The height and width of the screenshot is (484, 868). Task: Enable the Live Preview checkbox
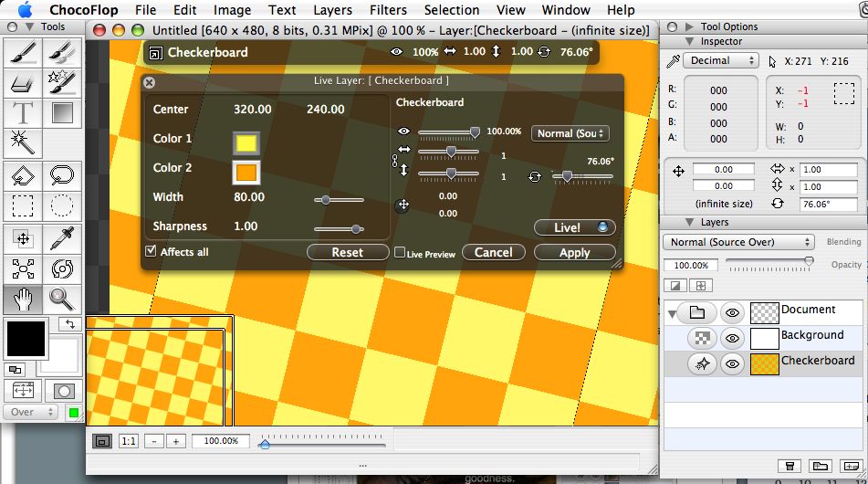coord(400,253)
